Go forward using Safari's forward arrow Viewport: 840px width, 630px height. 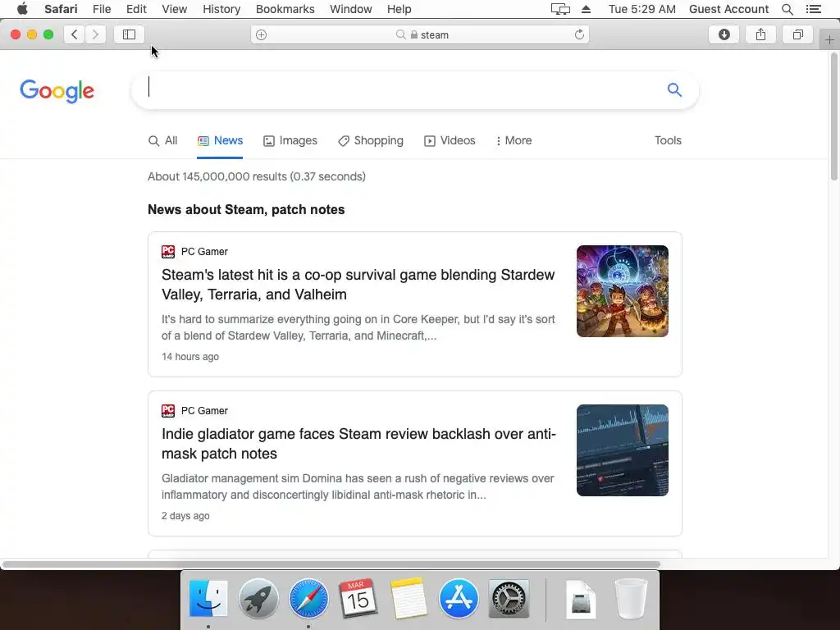(x=95, y=34)
